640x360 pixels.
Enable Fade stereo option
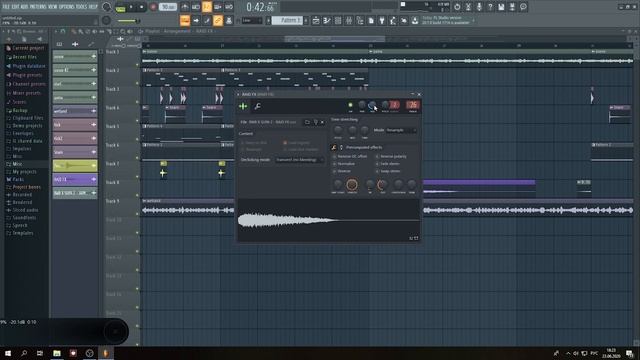pyautogui.click(x=387, y=164)
